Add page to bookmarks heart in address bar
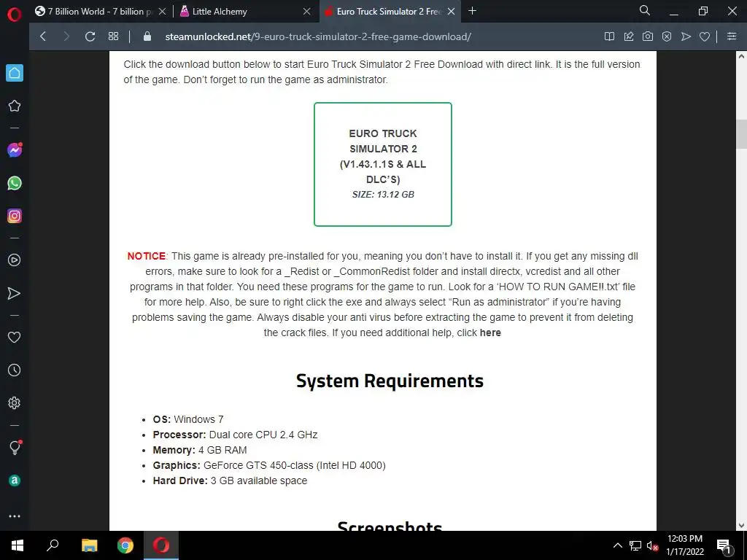This screenshot has height=560, width=747. pos(705,36)
